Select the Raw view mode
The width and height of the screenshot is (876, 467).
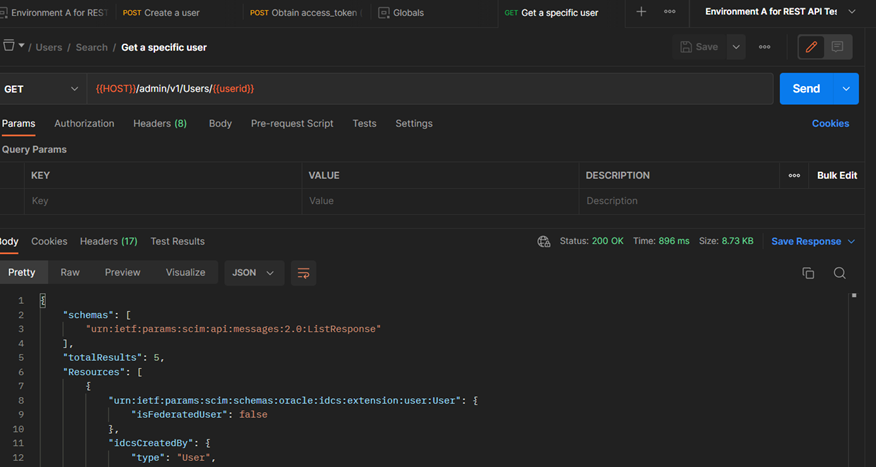70,273
